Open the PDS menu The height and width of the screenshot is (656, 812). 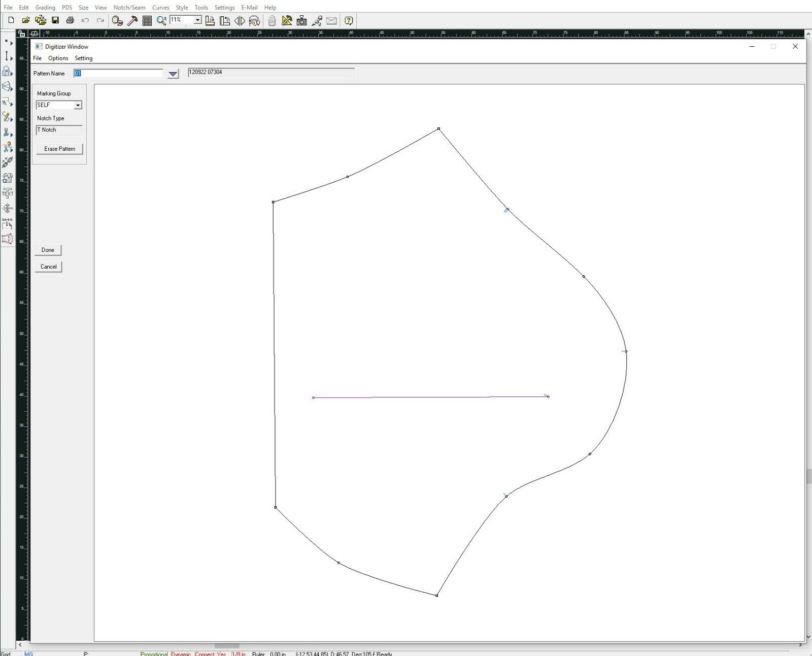pos(67,8)
